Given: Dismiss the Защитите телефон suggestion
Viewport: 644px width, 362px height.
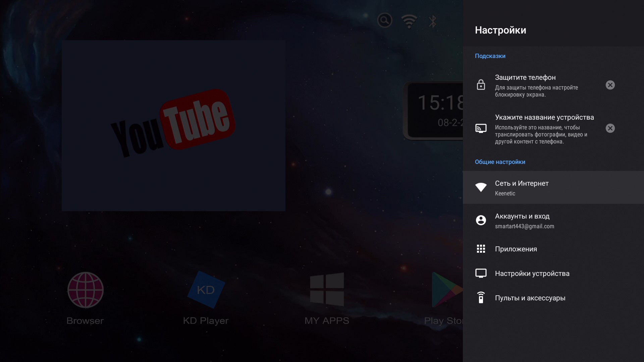Looking at the screenshot, I should coord(610,85).
